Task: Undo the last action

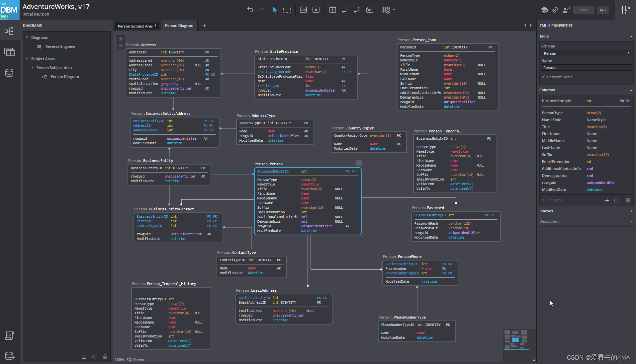Action: (x=250, y=10)
